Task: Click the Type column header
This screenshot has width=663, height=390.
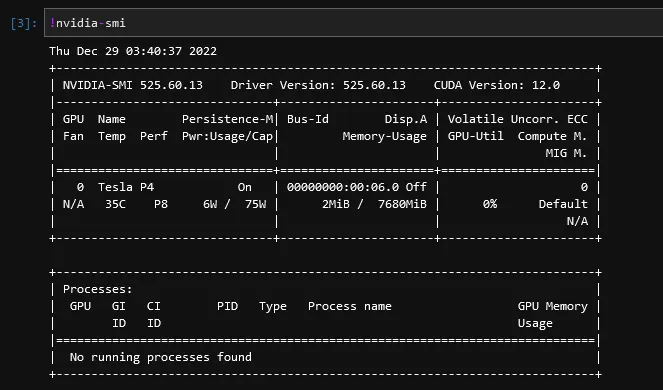Action: click(x=273, y=306)
